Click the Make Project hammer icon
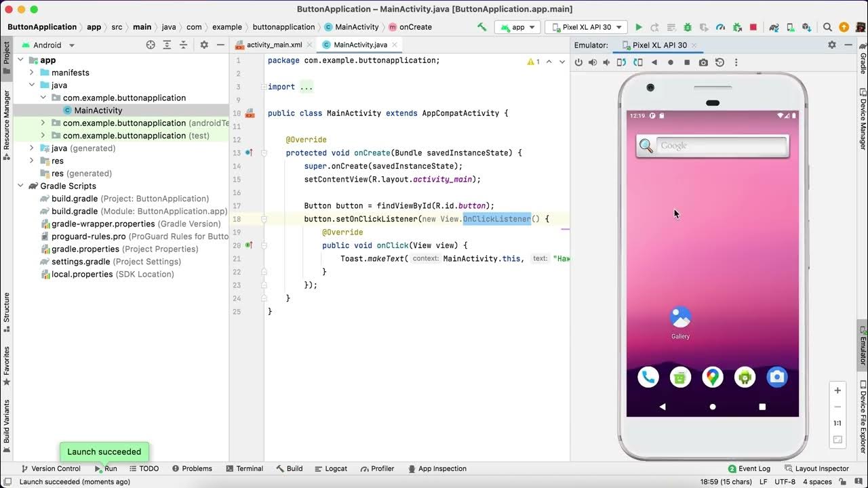868x488 pixels. pos(481,27)
